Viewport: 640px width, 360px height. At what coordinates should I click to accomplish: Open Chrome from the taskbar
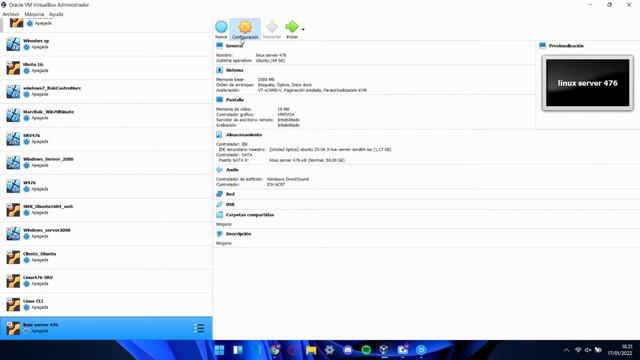click(x=275, y=350)
